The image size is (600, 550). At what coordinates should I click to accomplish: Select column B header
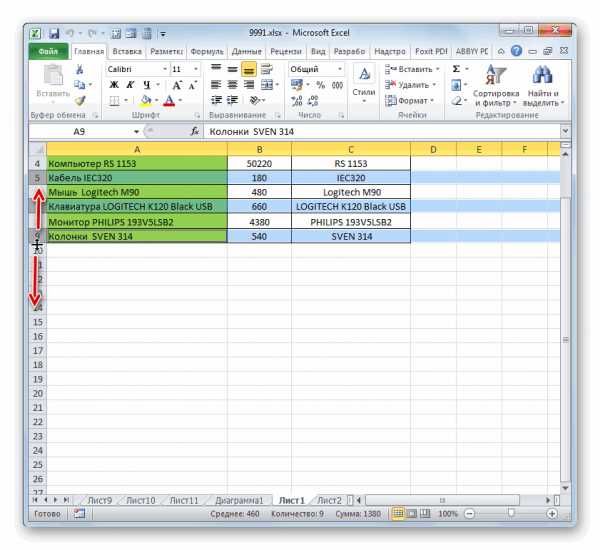(x=259, y=149)
